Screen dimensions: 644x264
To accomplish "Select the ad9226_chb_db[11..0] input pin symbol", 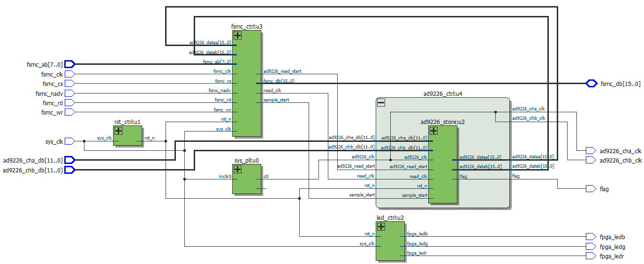I will 69,170.
